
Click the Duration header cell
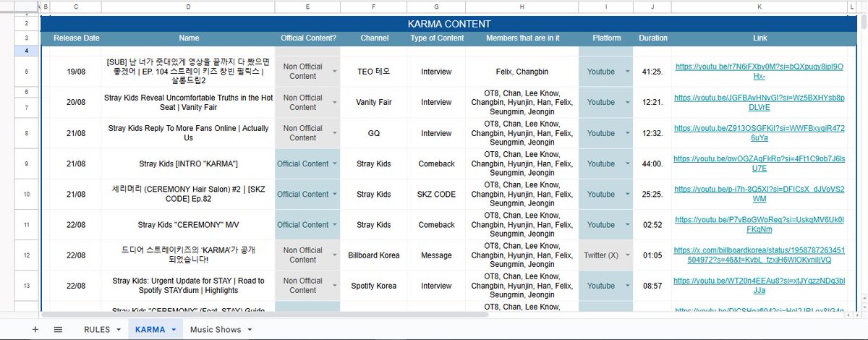653,38
